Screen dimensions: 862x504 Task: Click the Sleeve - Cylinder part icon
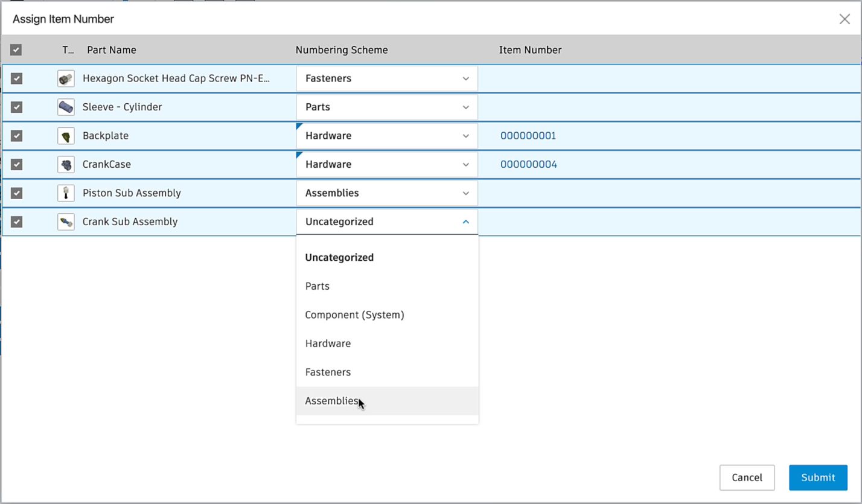click(x=66, y=107)
